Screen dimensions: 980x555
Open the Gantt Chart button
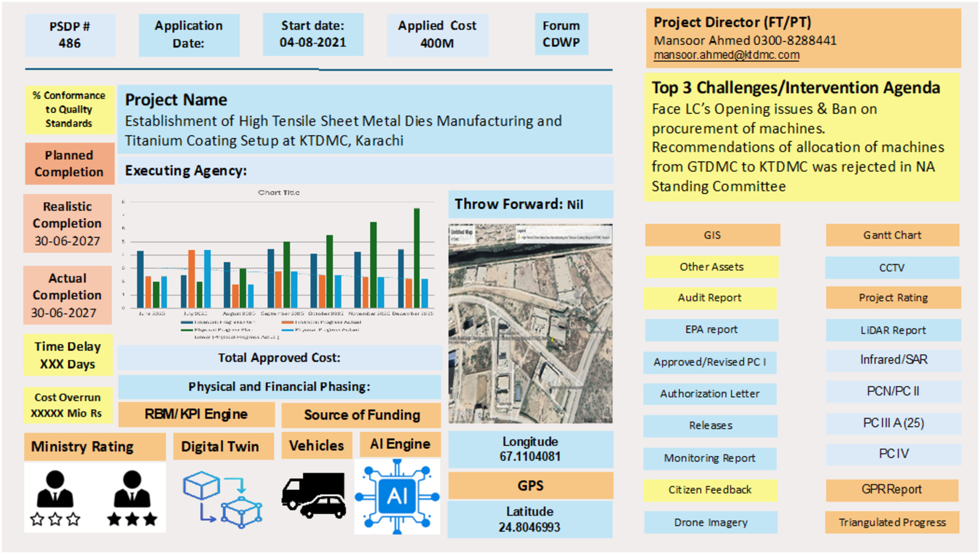(x=892, y=235)
